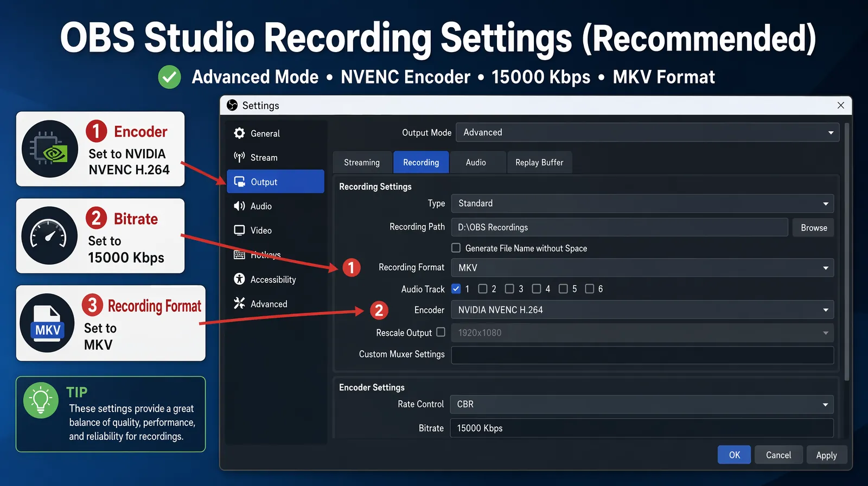Enable Audio Track 6
This screenshot has width=868, height=486.
click(x=590, y=289)
